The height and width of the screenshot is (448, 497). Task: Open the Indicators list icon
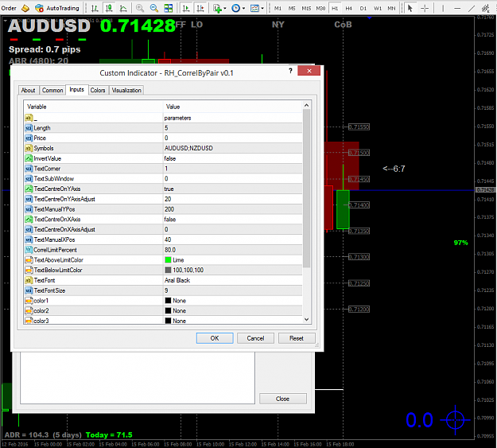click(x=217, y=8)
